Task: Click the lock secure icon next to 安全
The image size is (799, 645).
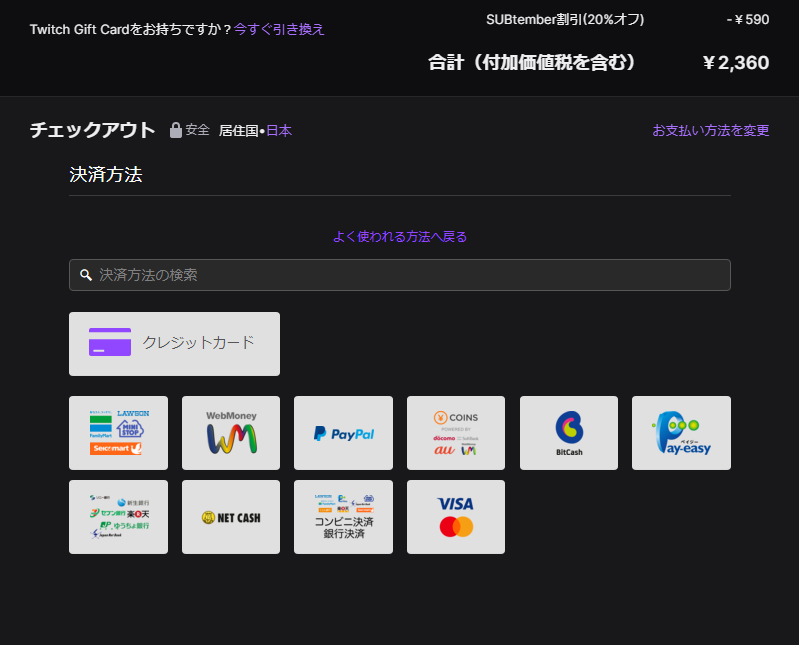Action: (x=176, y=130)
